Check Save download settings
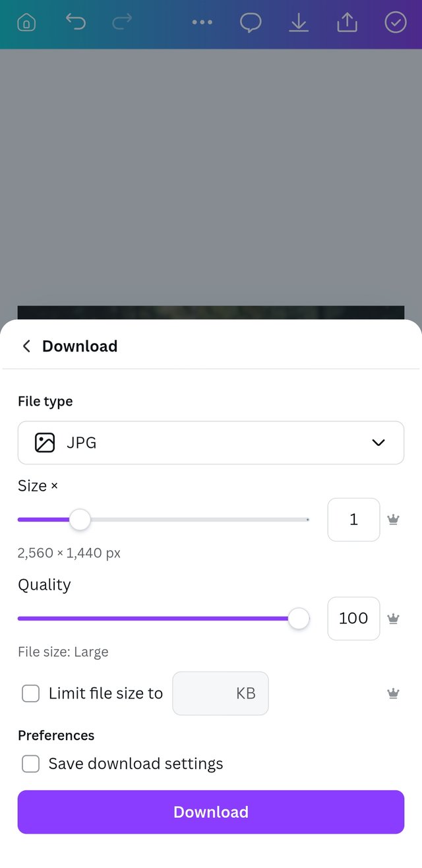Screen dimensions: 422x868 coord(31,764)
